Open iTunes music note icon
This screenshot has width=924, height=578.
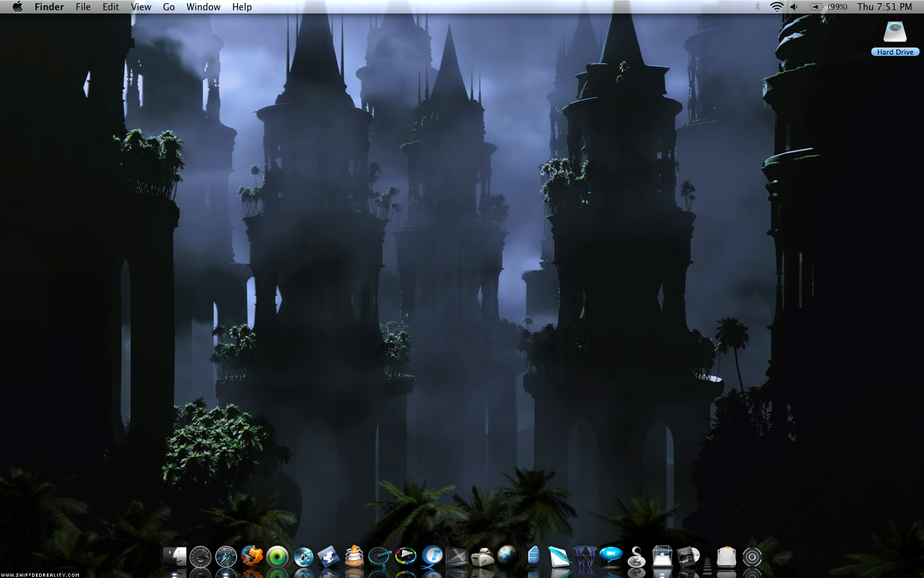tap(303, 556)
